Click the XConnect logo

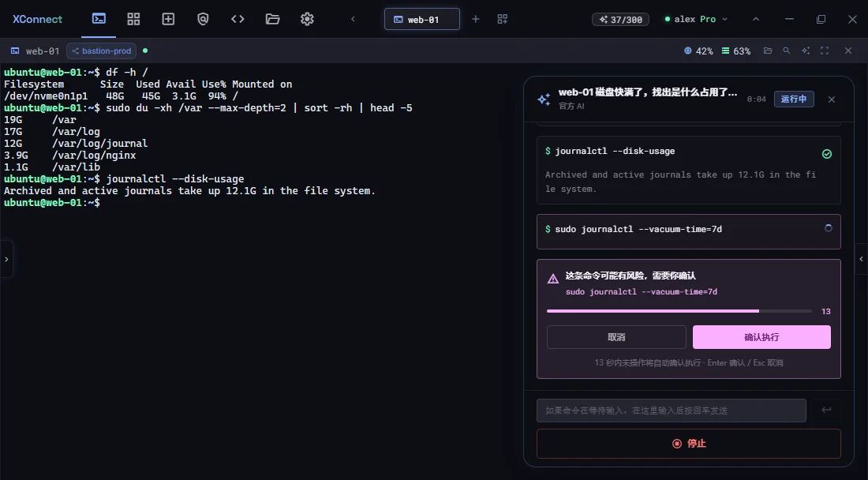(x=37, y=19)
